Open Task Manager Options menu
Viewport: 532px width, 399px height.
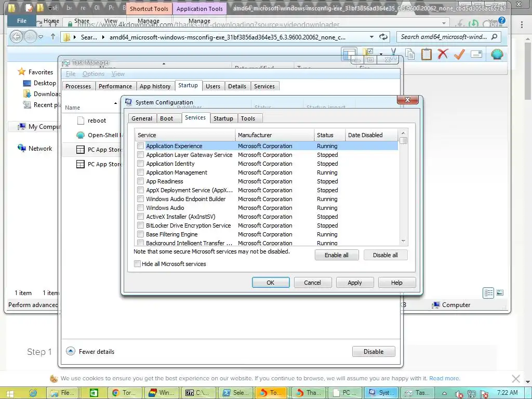coord(94,74)
